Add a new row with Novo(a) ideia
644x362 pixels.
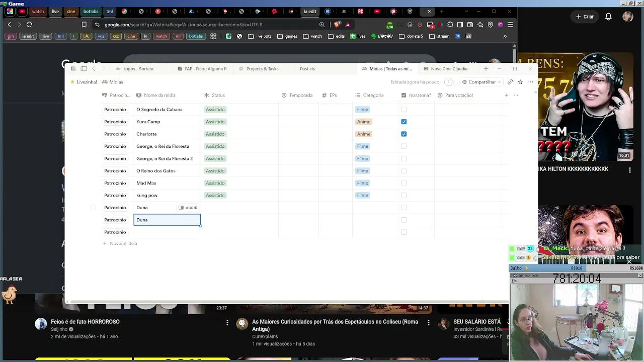click(120, 243)
